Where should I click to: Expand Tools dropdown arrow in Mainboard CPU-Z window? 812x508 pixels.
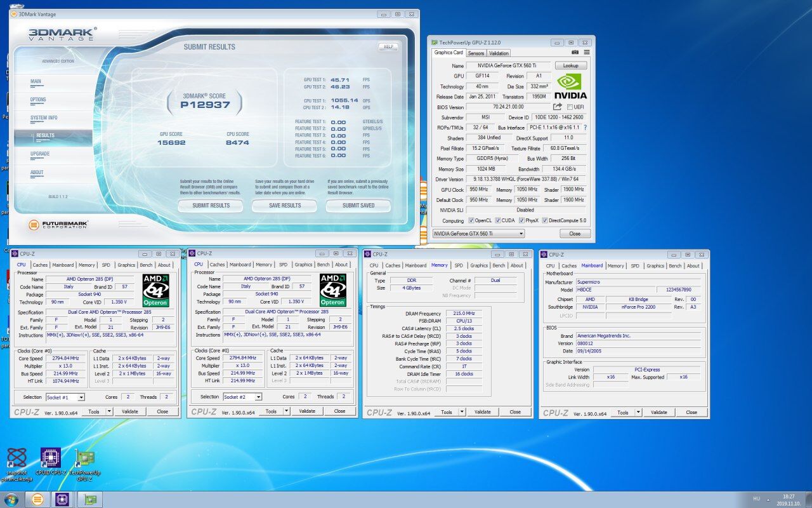pos(639,412)
